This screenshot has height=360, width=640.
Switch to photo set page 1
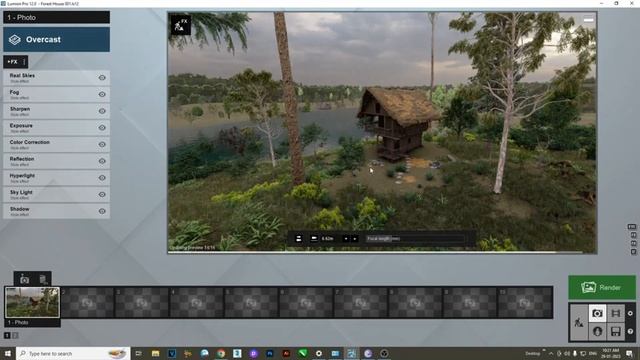point(7,335)
